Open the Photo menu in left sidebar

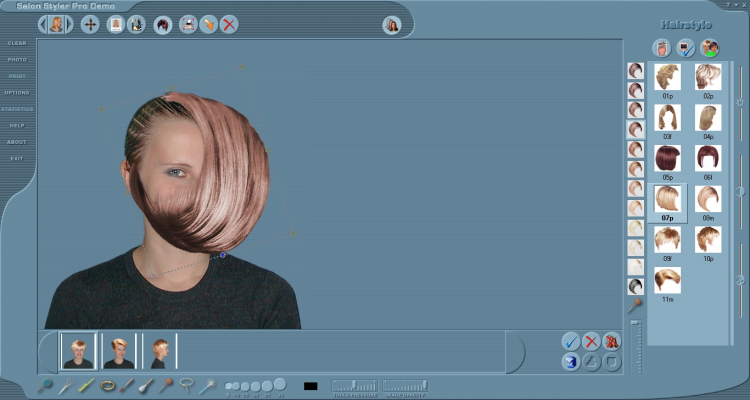click(x=17, y=60)
